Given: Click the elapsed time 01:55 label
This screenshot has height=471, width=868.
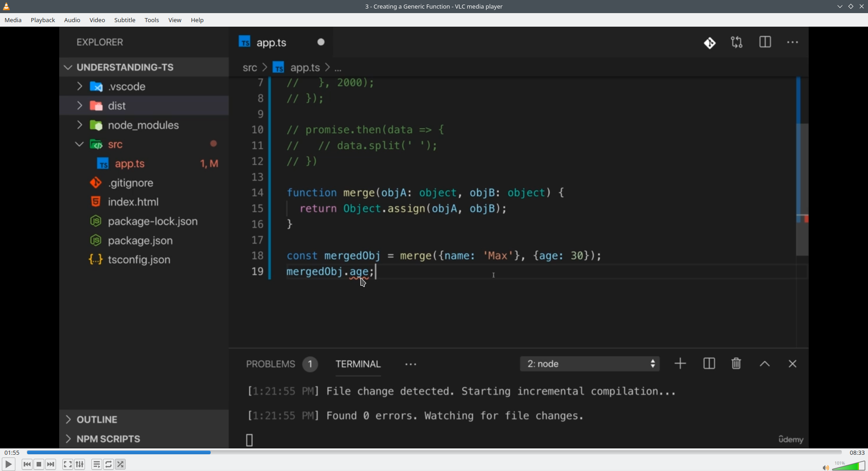Looking at the screenshot, I should tap(12, 452).
